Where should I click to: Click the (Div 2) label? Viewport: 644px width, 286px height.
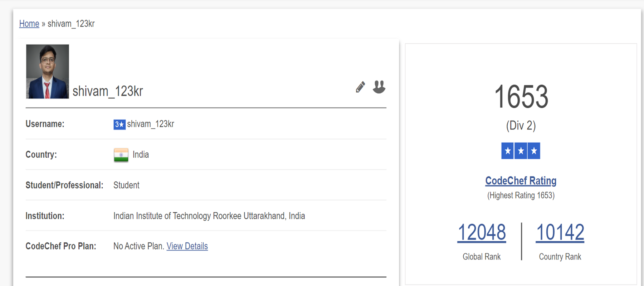521,125
